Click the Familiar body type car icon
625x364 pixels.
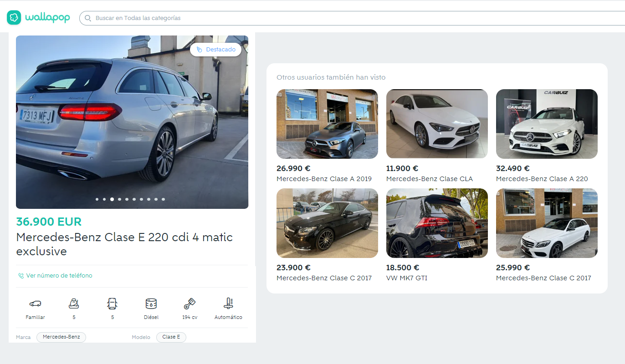click(x=35, y=303)
